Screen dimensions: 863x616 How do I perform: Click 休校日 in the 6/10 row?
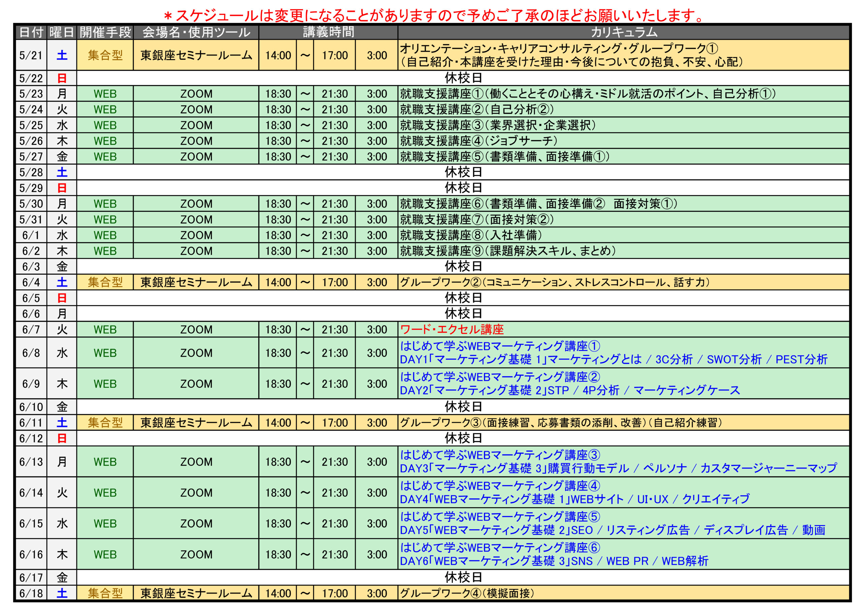point(463,407)
